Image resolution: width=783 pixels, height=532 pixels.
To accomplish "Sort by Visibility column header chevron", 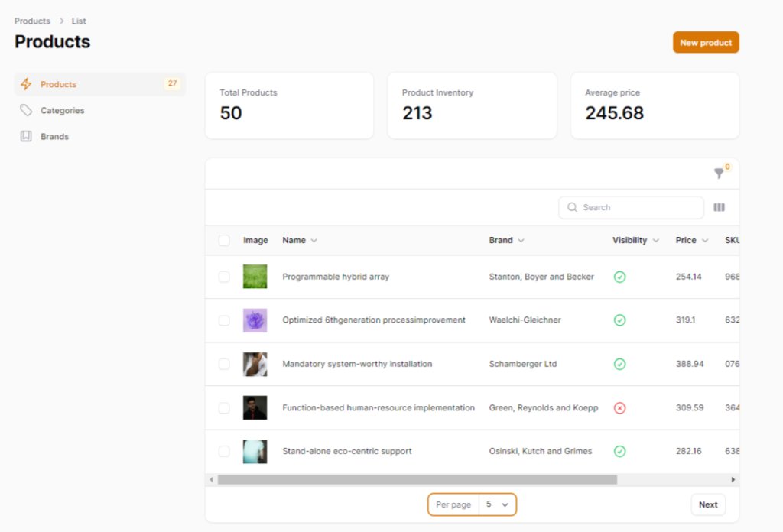I will coord(656,241).
